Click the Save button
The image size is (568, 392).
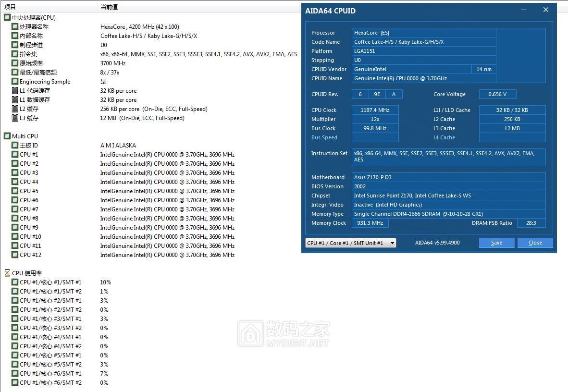496,243
